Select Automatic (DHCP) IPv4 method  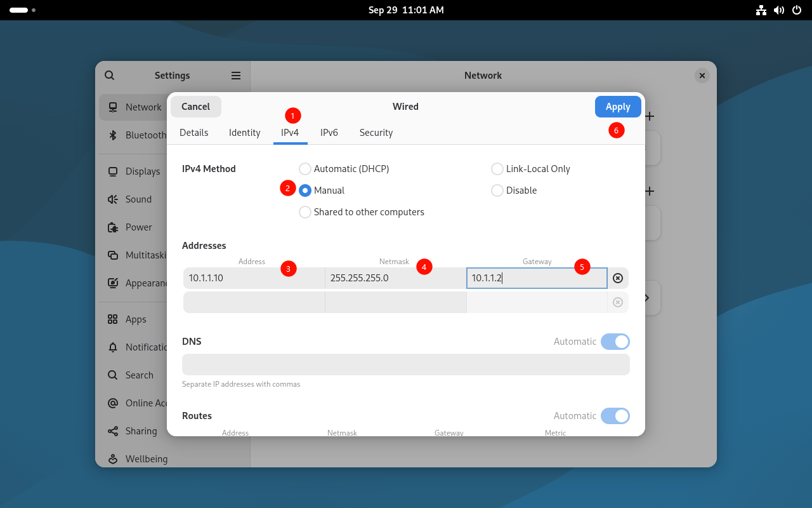pyautogui.click(x=305, y=169)
